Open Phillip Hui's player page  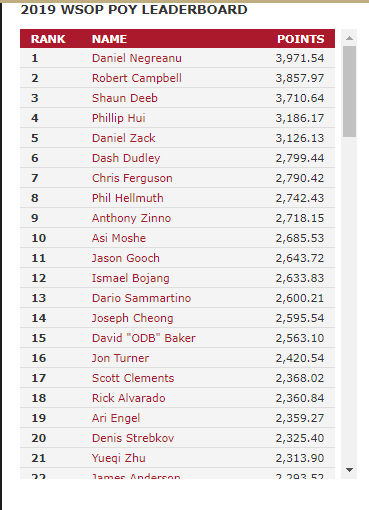(x=119, y=118)
